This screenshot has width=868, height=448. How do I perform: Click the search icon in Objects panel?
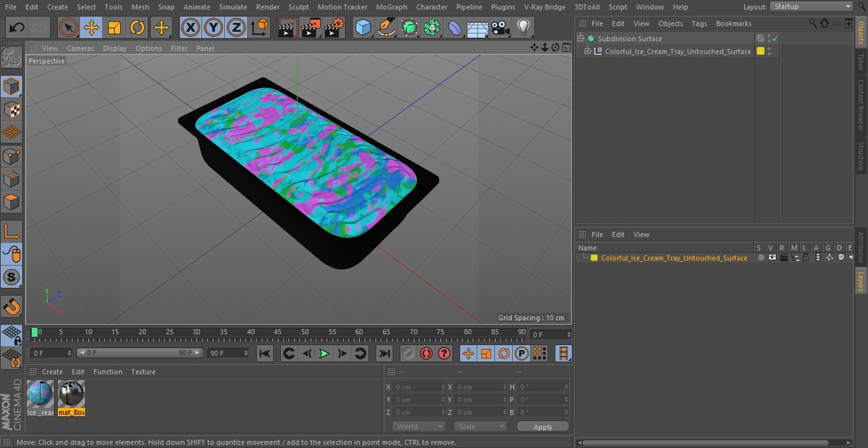(x=813, y=23)
